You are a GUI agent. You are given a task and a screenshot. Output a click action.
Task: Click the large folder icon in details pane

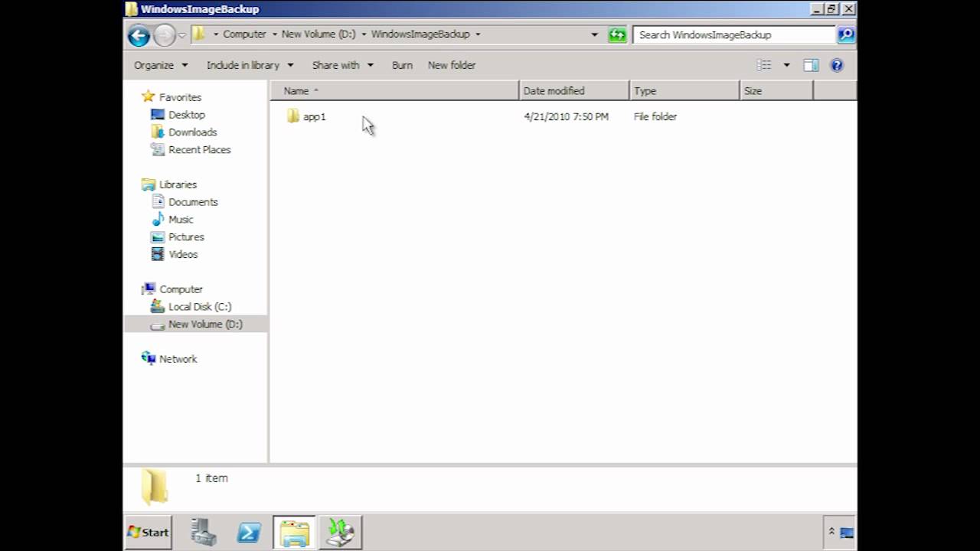point(154,486)
